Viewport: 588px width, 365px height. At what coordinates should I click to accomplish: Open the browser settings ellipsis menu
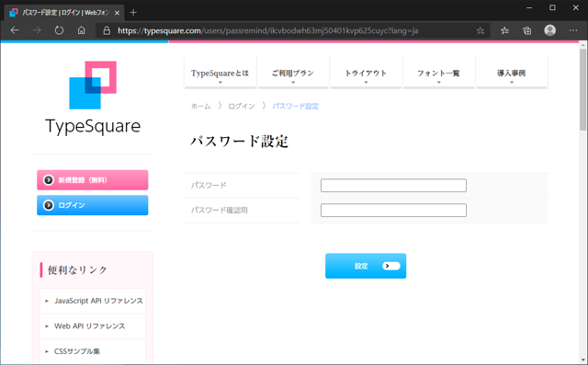click(x=573, y=30)
